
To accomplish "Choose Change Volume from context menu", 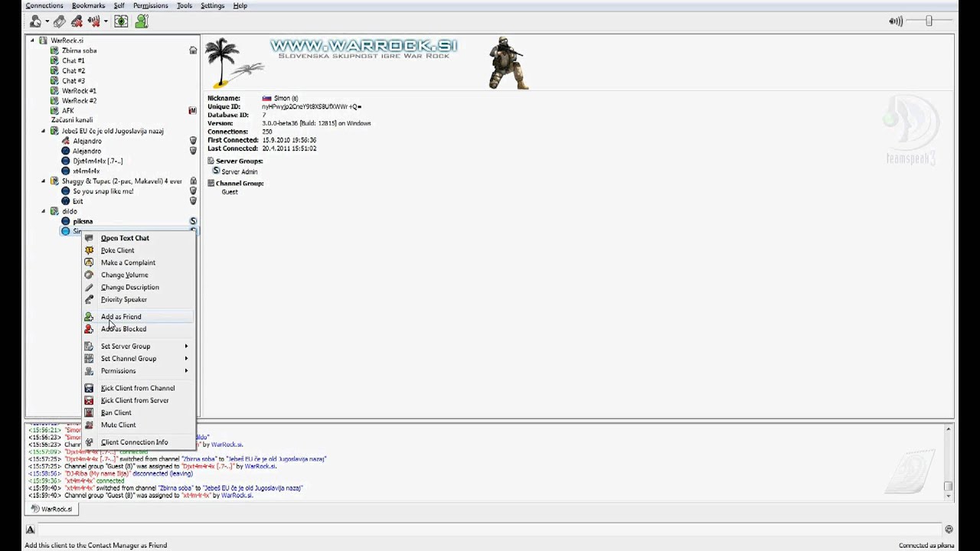I will tap(124, 275).
